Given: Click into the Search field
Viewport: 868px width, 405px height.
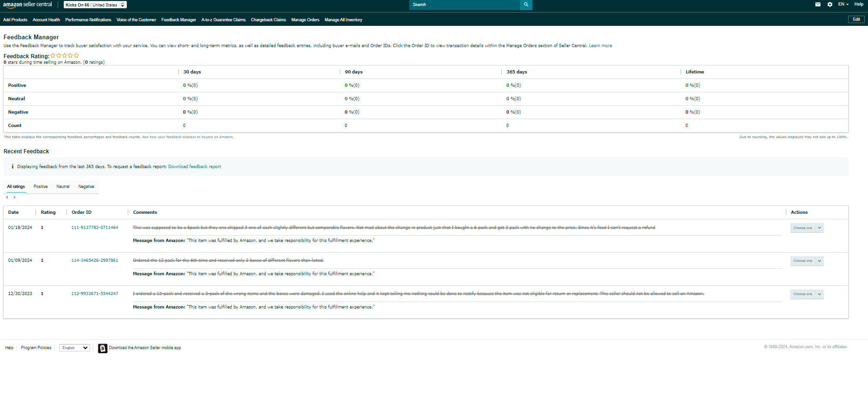Looking at the screenshot, I should click(465, 5).
